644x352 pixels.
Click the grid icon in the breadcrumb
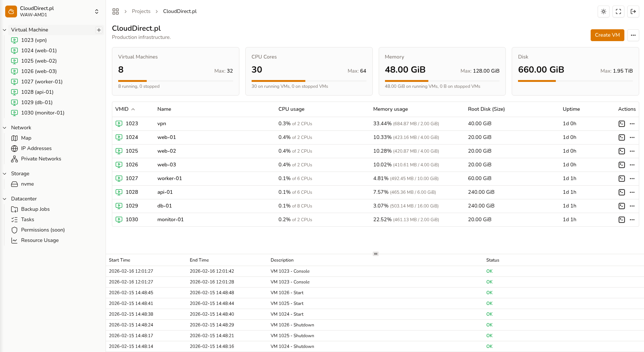pyautogui.click(x=116, y=11)
